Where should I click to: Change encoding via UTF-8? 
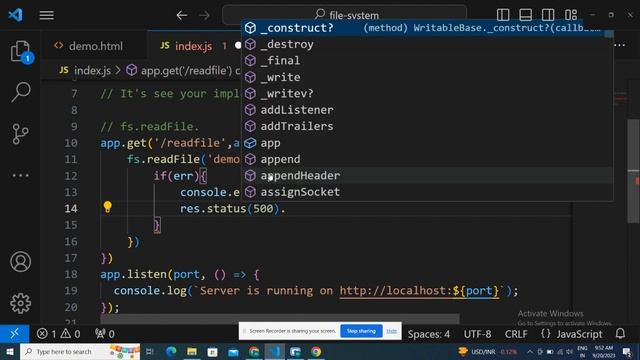coord(477,334)
